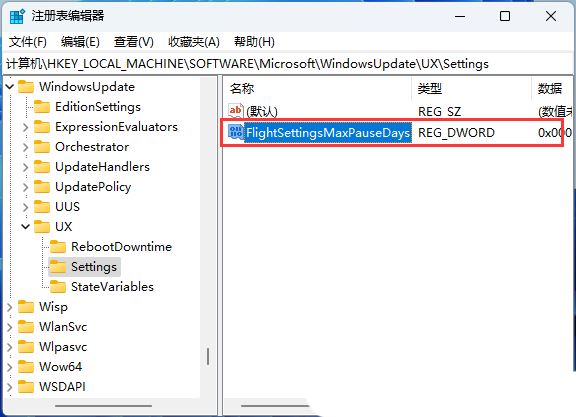Viewport: 576px width, 417px height.
Task: Expand the UUS key
Action: click(25, 207)
